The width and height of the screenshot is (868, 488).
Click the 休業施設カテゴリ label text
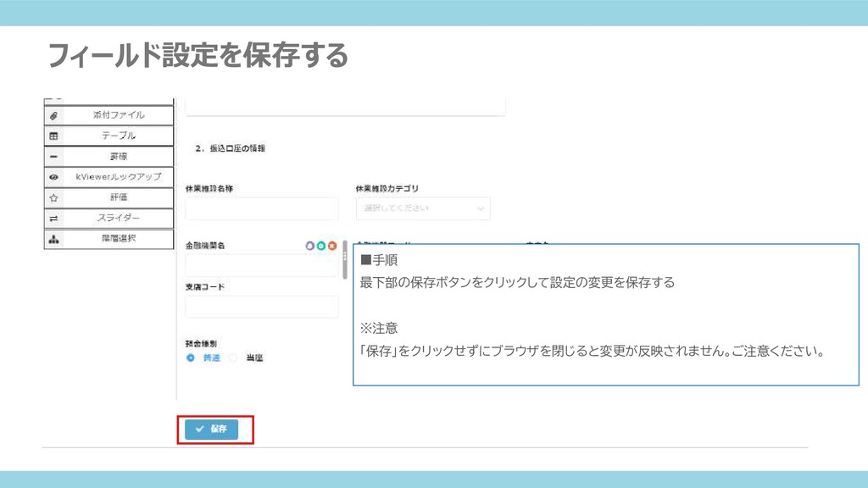[387, 189]
